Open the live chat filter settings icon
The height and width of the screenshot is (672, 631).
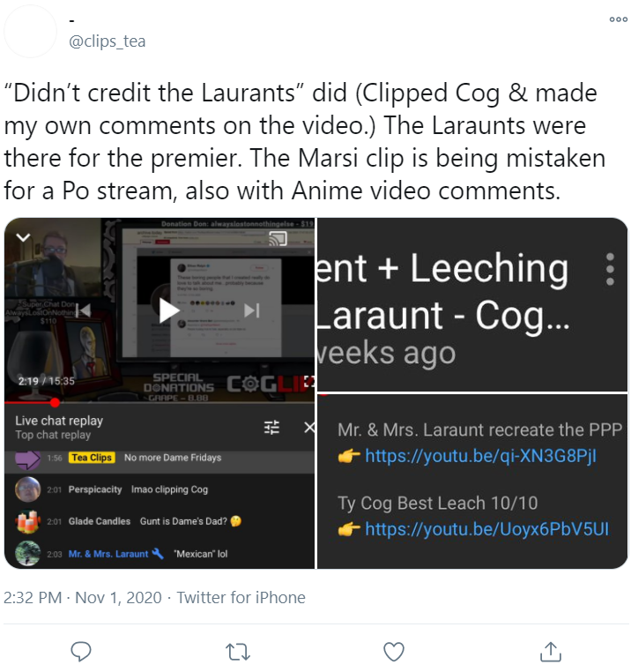click(x=271, y=427)
